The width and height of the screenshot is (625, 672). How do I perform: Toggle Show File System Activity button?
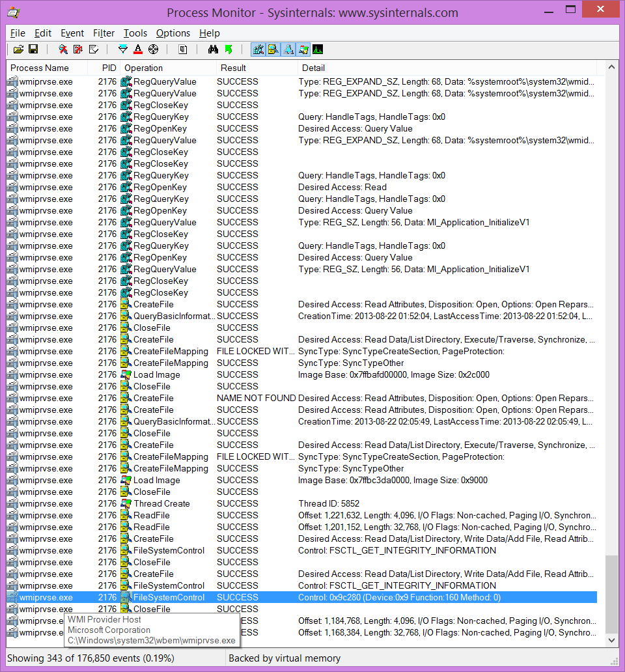(x=273, y=49)
